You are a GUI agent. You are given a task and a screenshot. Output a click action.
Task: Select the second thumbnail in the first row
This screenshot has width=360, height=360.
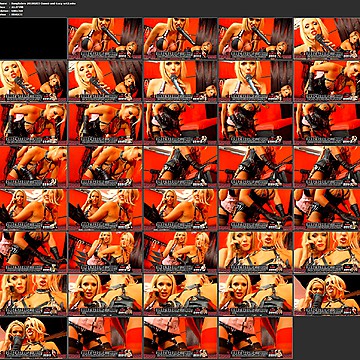tap(105, 38)
